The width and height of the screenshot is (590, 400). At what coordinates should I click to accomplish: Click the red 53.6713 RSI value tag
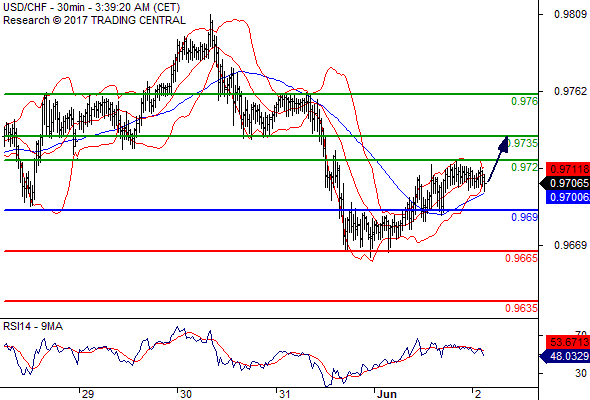click(x=568, y=342)
